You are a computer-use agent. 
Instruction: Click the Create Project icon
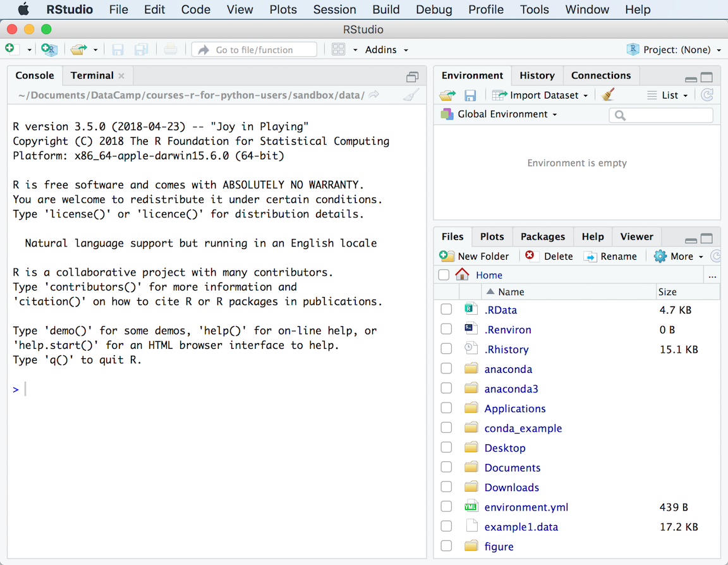pos(49,49)
